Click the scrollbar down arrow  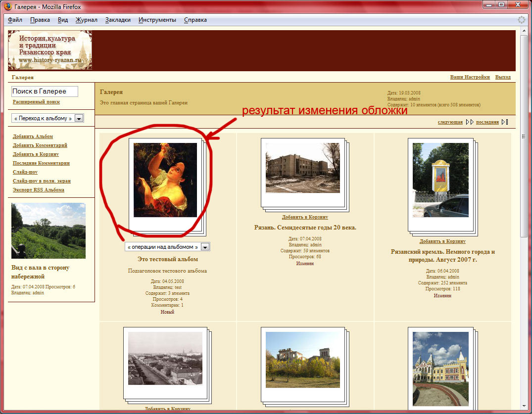pyautogui.click(x=524, y=407)
